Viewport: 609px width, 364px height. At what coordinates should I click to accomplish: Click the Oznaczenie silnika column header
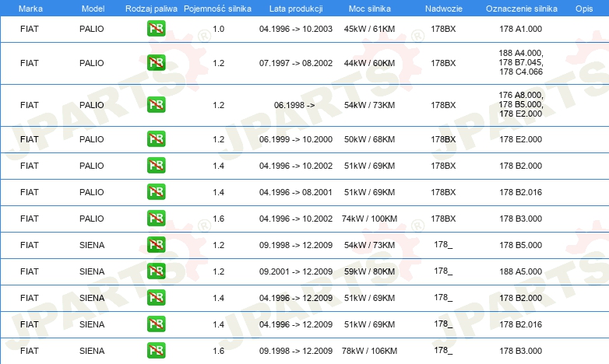522,9
